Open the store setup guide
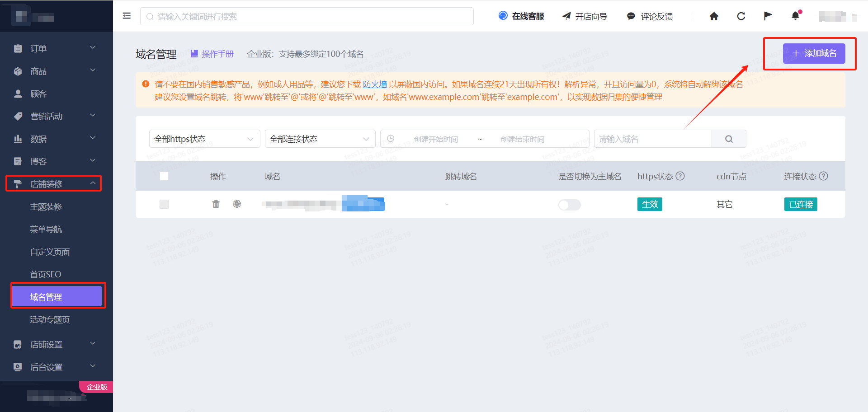This screenshot has height=412, width=868. pyautogui.click(x=585, y=16)
